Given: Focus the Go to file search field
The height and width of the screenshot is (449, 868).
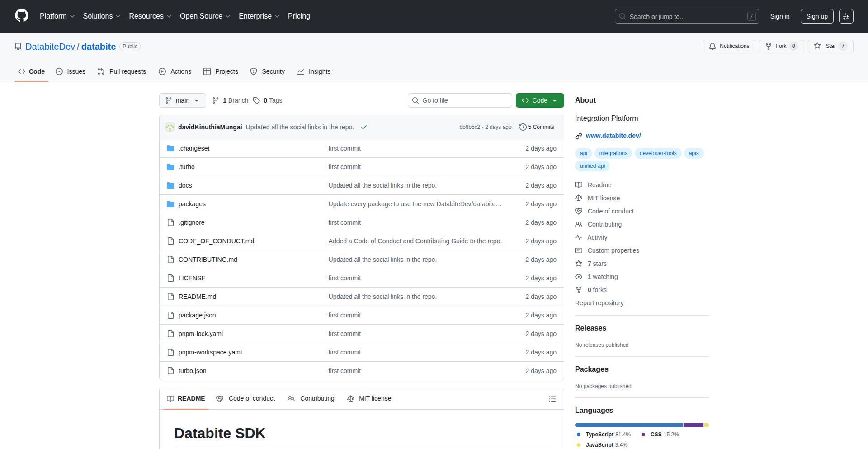Looking at the screenshot, I should click(x=460, y=100).
